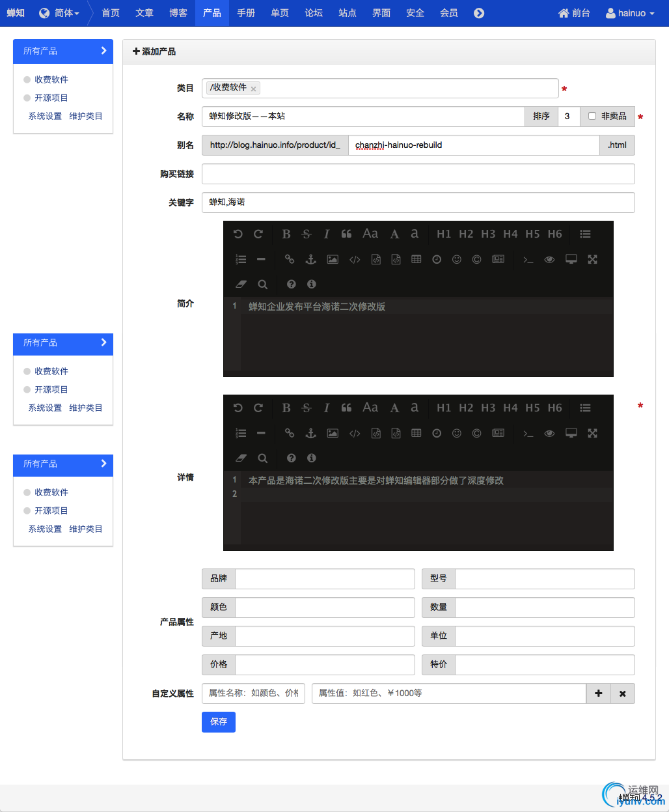Open 维护类目 in top sidebar panel
Viewport: 669px width, 812px height.
click(86, 116)
